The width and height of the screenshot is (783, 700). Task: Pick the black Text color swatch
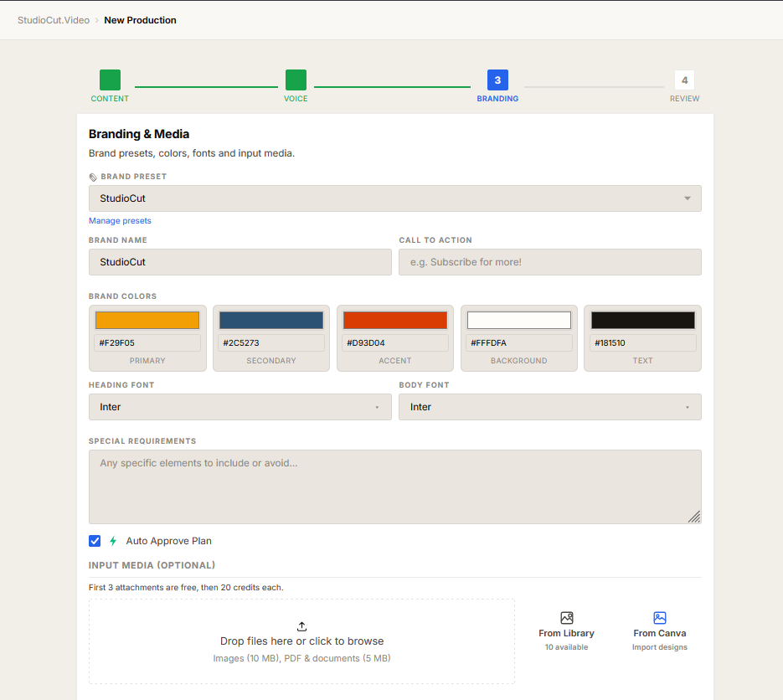pyautogui.click(x=642, y=320)
